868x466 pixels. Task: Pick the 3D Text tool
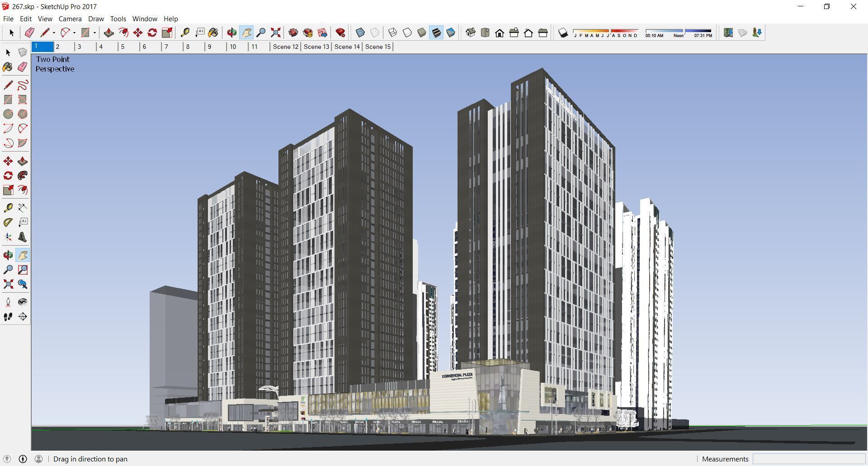coord(23,237)
